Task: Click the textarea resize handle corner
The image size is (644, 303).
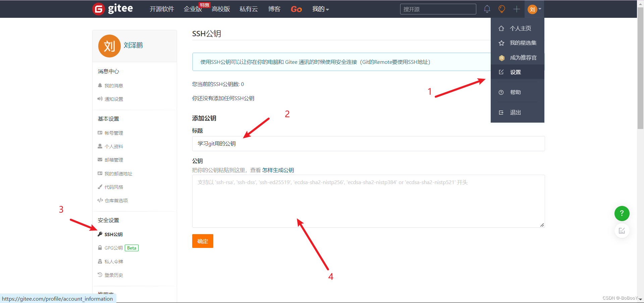Action: (542, 225)
